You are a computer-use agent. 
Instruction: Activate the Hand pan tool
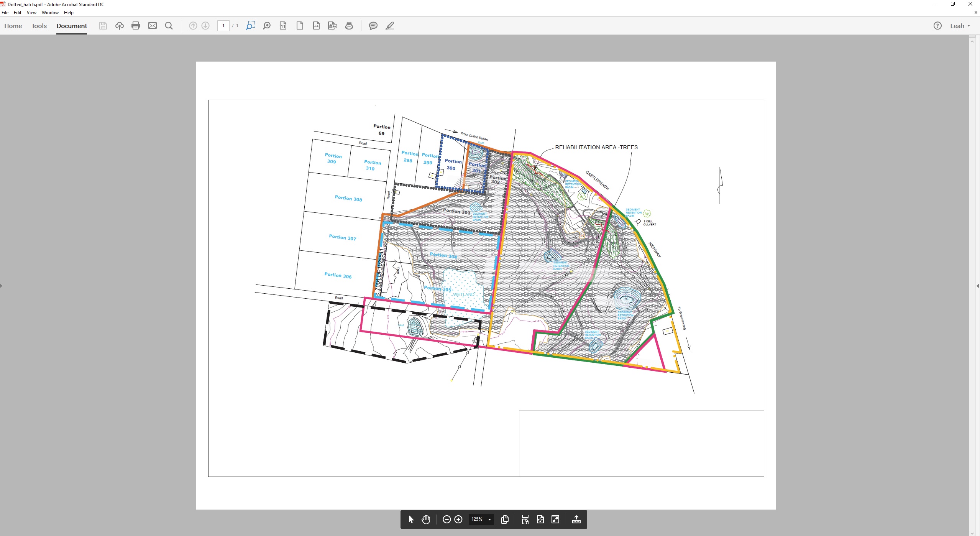pos(426,520)
